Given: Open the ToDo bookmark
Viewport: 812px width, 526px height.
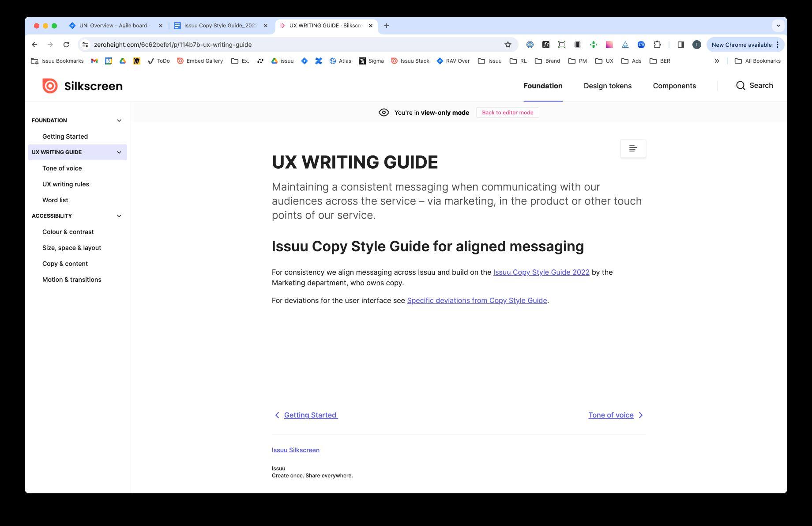Looking at the screenshot, I should pos(158,61).
